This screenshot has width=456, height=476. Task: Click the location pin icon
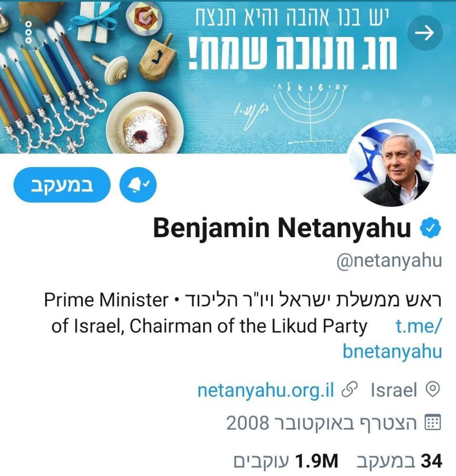pos(433,389)
